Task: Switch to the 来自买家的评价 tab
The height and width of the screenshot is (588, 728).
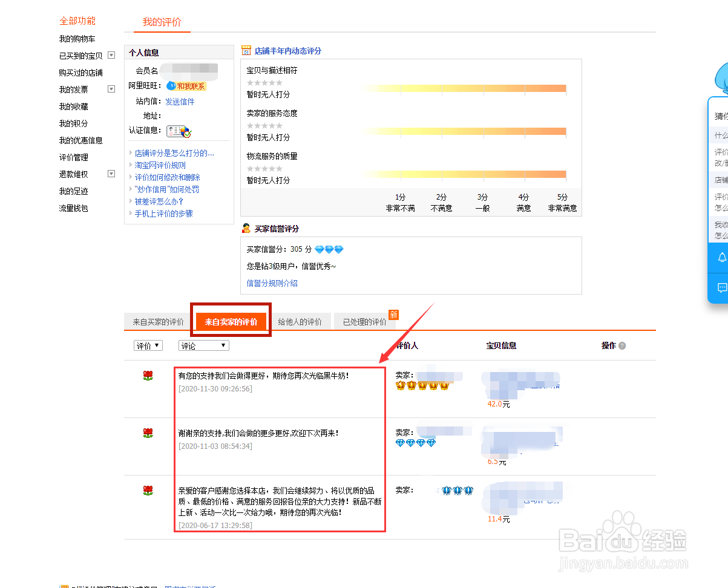Action: 156,322
